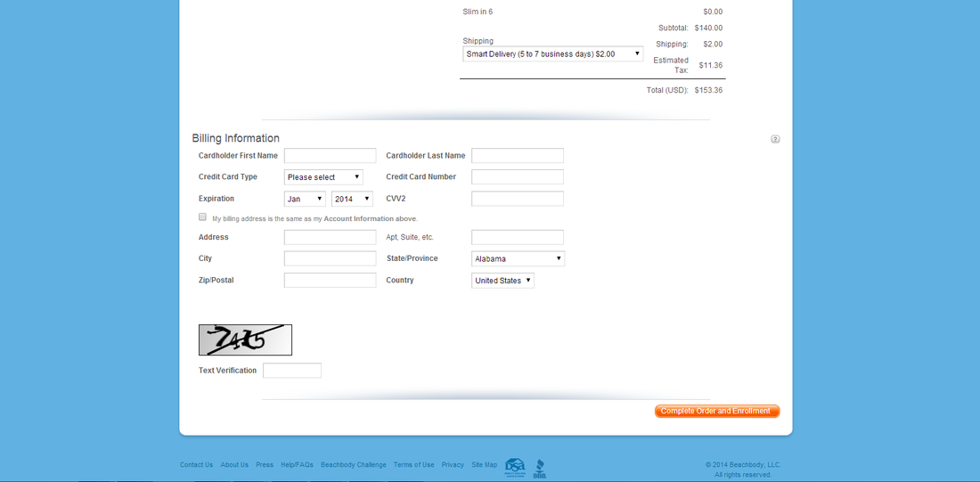Focus the Cardholder First Name field
Viewport: 980px width, 482px height.
pos(330,156)
